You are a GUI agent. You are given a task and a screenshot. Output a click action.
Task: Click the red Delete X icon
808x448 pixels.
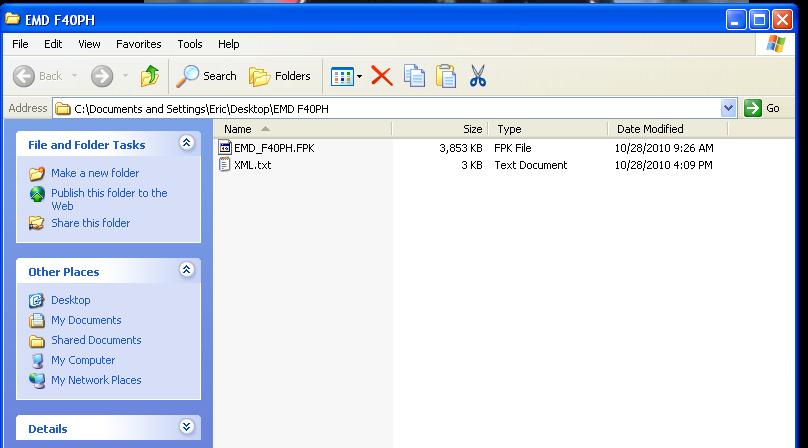[381, 76]
